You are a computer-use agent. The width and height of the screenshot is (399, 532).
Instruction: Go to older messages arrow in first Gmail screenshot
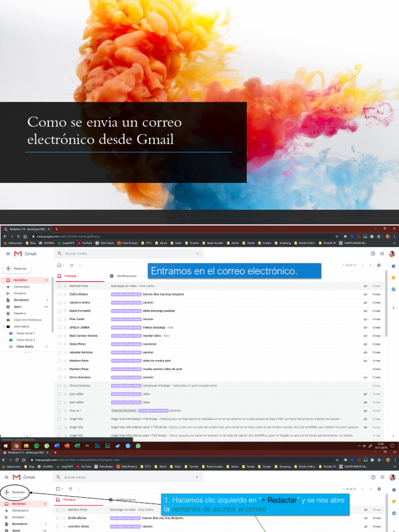[370, 265]
